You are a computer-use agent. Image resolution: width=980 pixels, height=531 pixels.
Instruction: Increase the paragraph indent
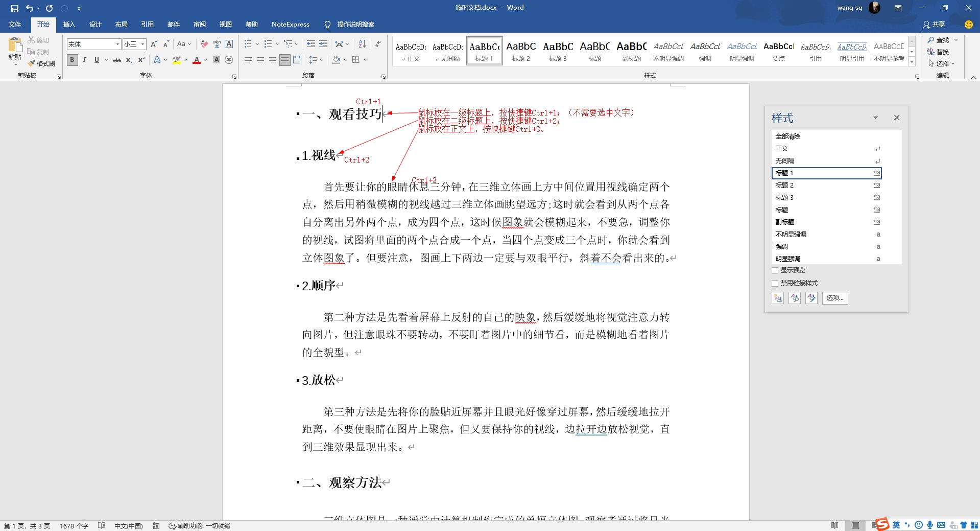click(323, 44)
